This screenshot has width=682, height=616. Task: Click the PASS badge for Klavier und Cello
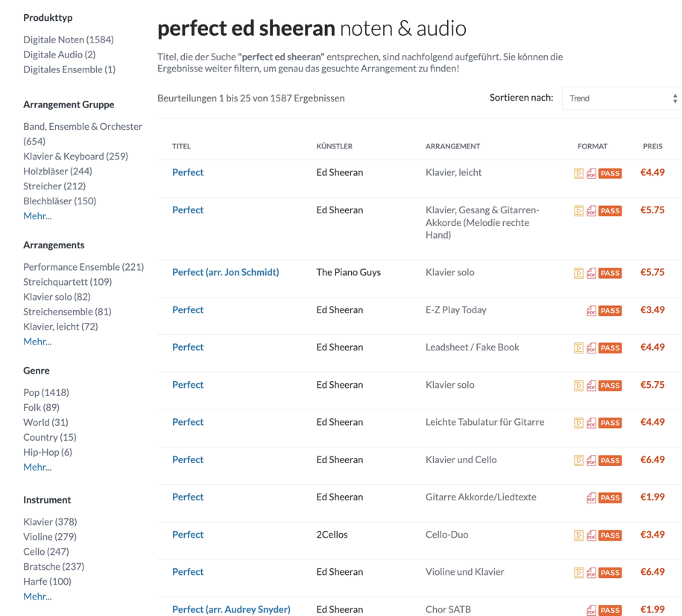[610, 461]
